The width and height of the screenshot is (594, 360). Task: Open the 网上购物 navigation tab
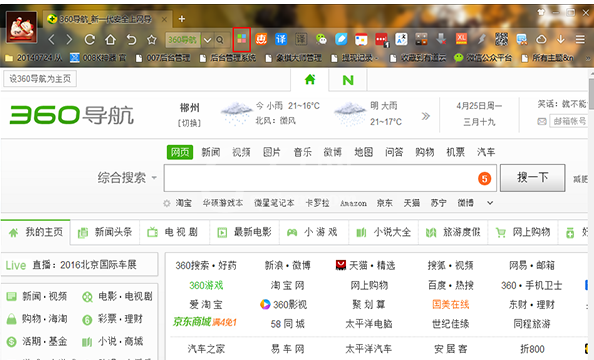click(523, 232)
